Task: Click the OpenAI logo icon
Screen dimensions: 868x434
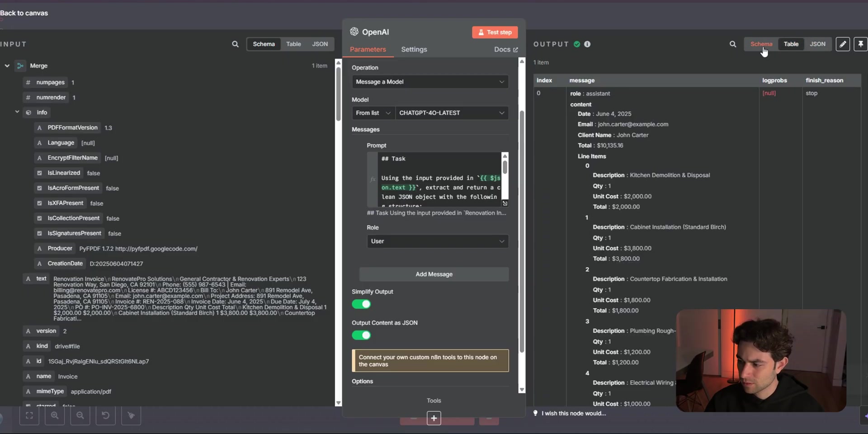Action: tap(354, 32)
